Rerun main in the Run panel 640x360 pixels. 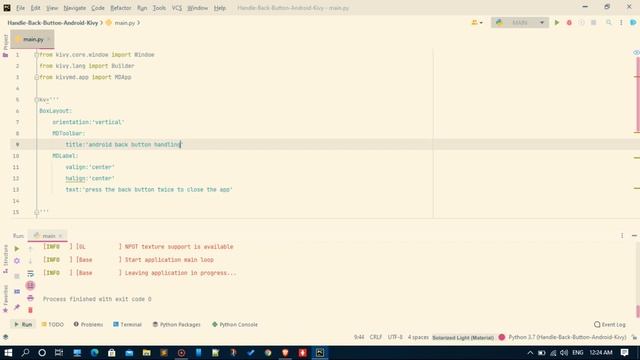17,249
